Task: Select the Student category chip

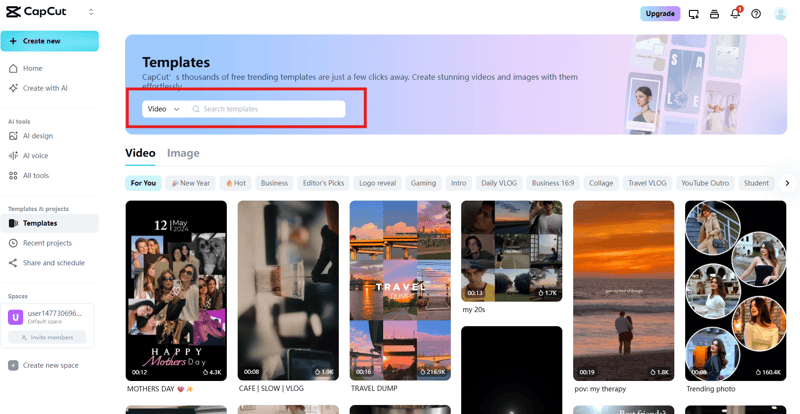Action: pos(756,183)
